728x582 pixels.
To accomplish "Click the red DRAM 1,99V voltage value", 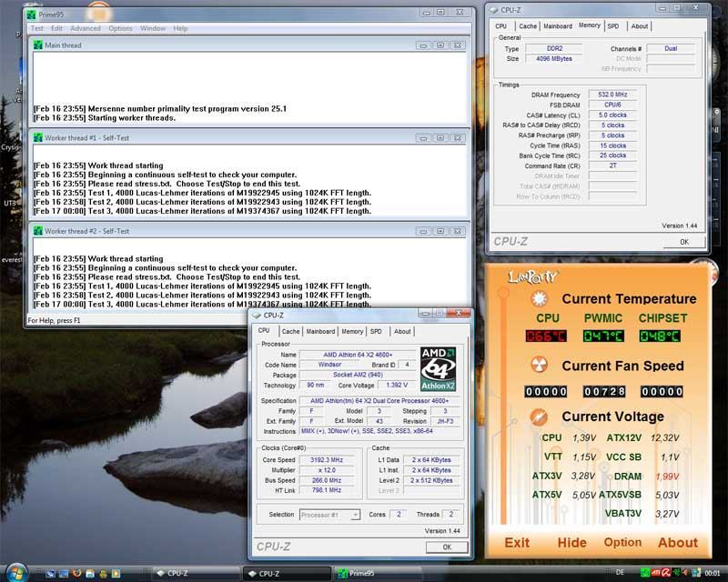I will (668, 477).
